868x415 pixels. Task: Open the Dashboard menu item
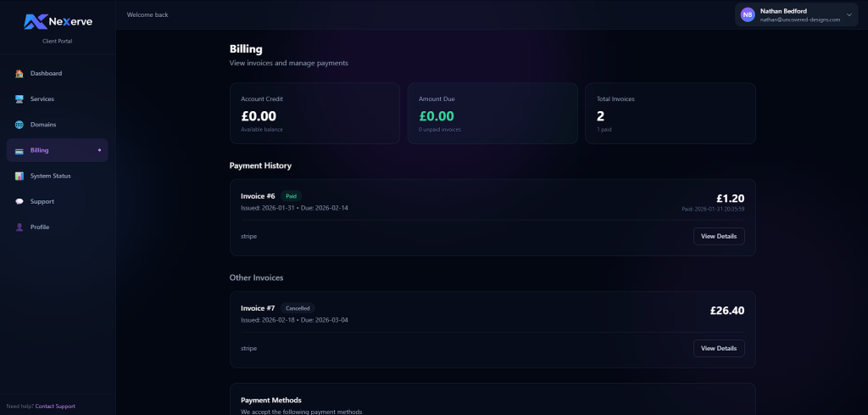click(x=46, y=74)
